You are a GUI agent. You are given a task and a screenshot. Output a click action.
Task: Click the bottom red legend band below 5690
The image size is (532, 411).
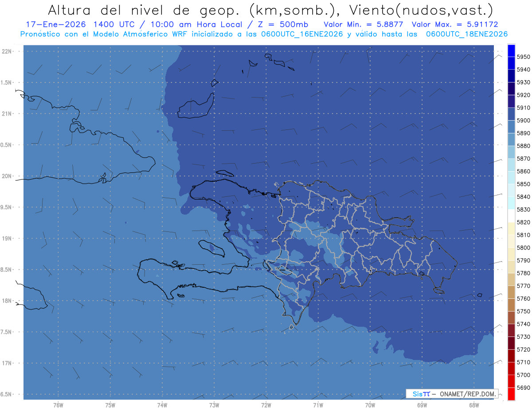point(511,393)
